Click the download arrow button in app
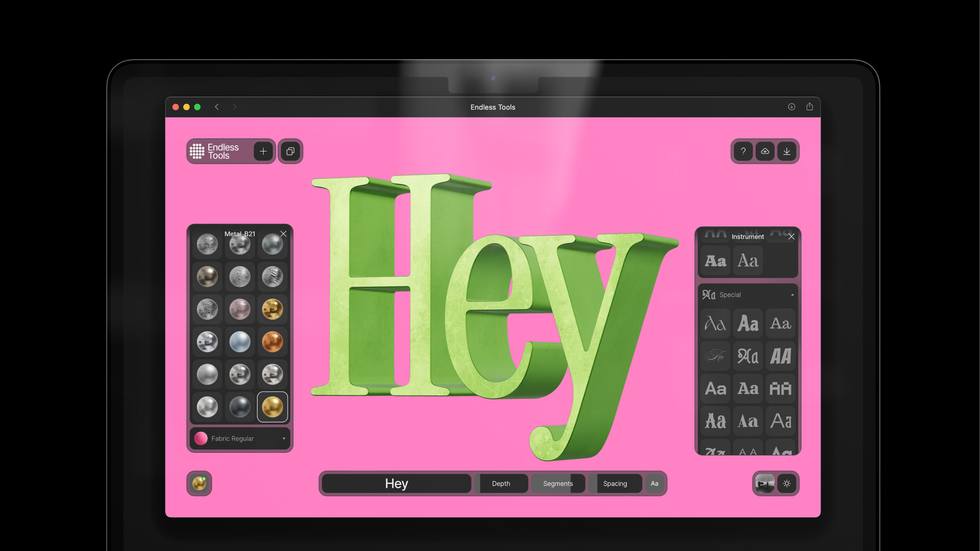The width and height of the screenshot is (980, 551). 787,151
